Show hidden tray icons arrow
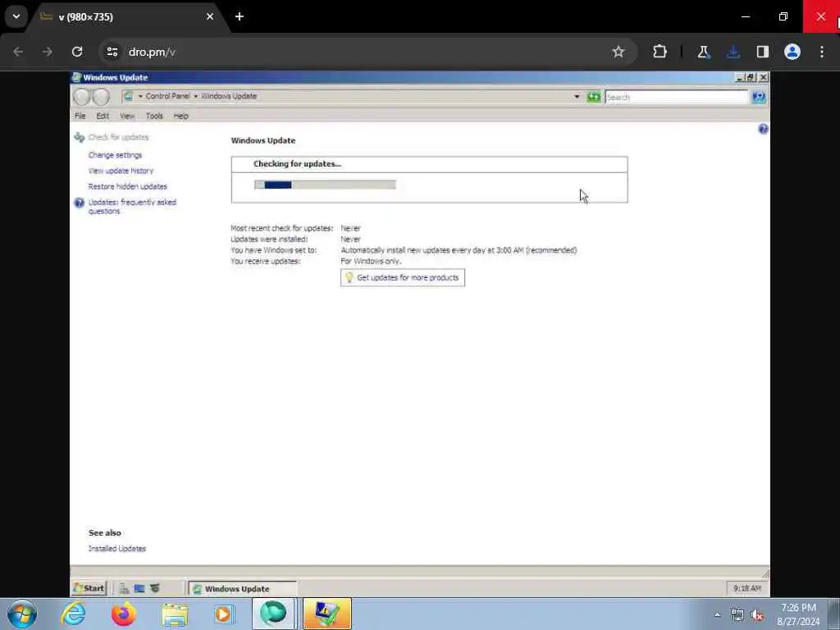Viewport: 840px width, 630px height. tap(717, 615)
